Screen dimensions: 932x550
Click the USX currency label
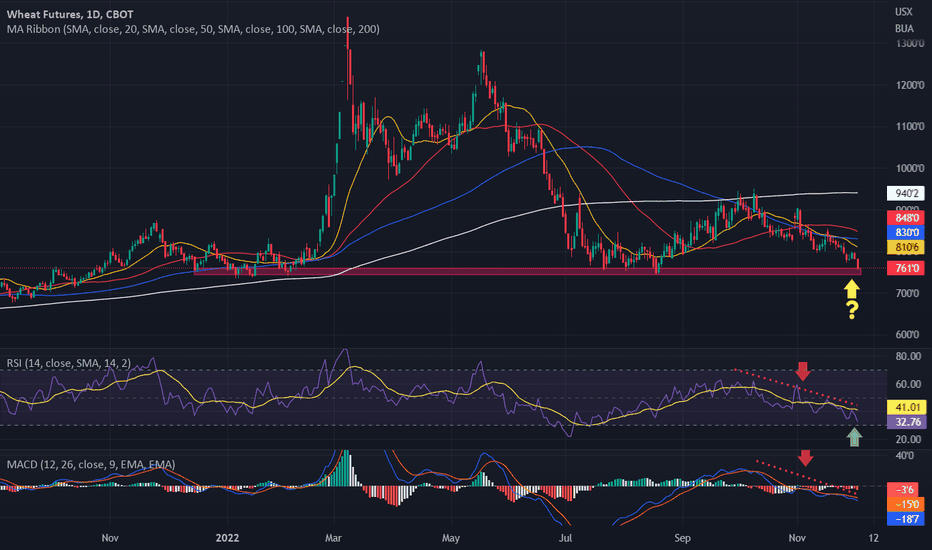coord(903,12)
